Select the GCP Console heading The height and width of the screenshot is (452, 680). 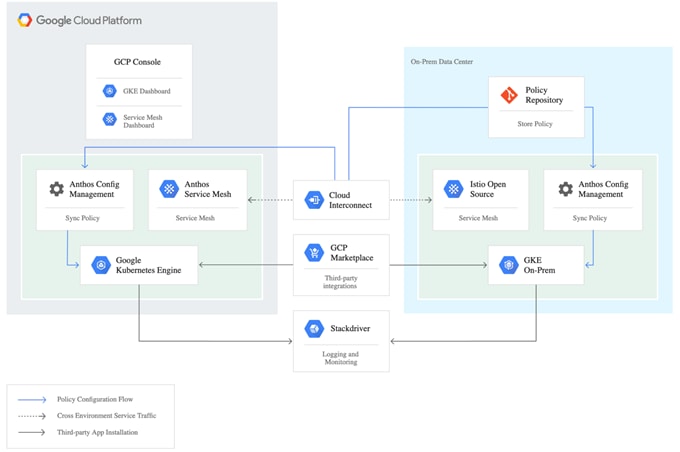click(137, 62)
